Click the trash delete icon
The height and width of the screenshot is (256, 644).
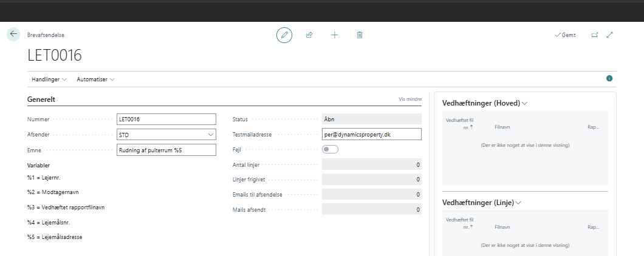pos(360,35)
